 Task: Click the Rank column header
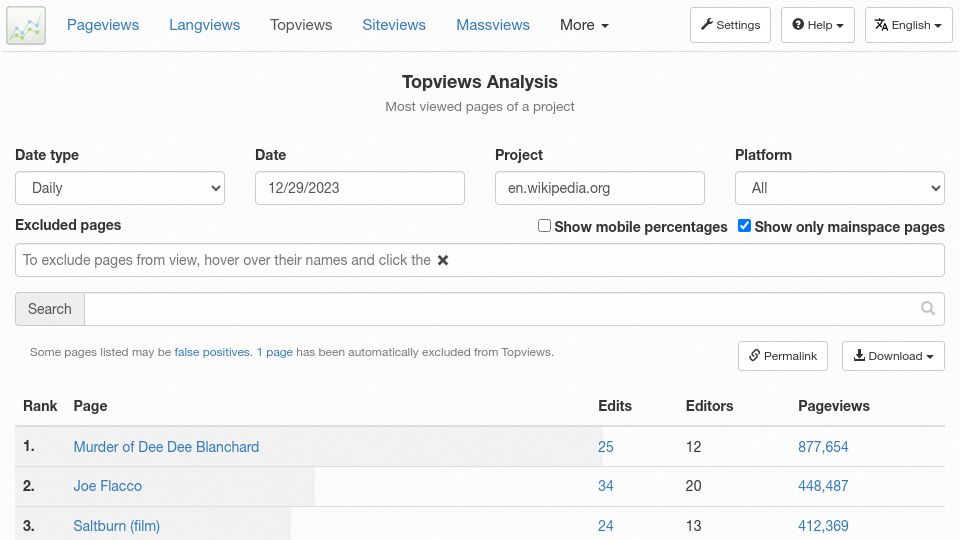40,406
